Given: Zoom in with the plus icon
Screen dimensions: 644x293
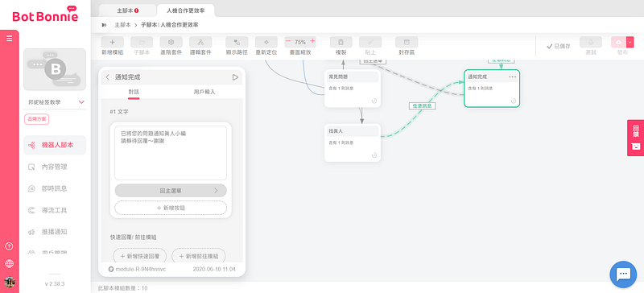Looking at the screenshot, I should tap(312, 41).
